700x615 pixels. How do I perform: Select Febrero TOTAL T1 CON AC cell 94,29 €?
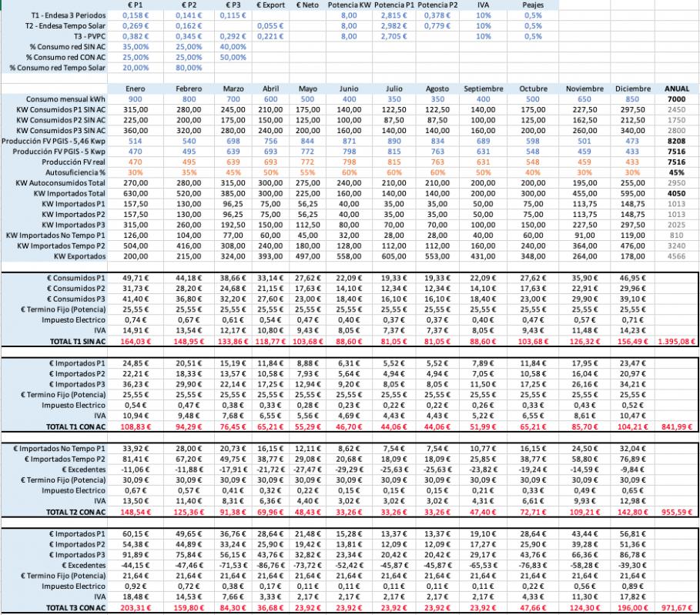point(189,426)
